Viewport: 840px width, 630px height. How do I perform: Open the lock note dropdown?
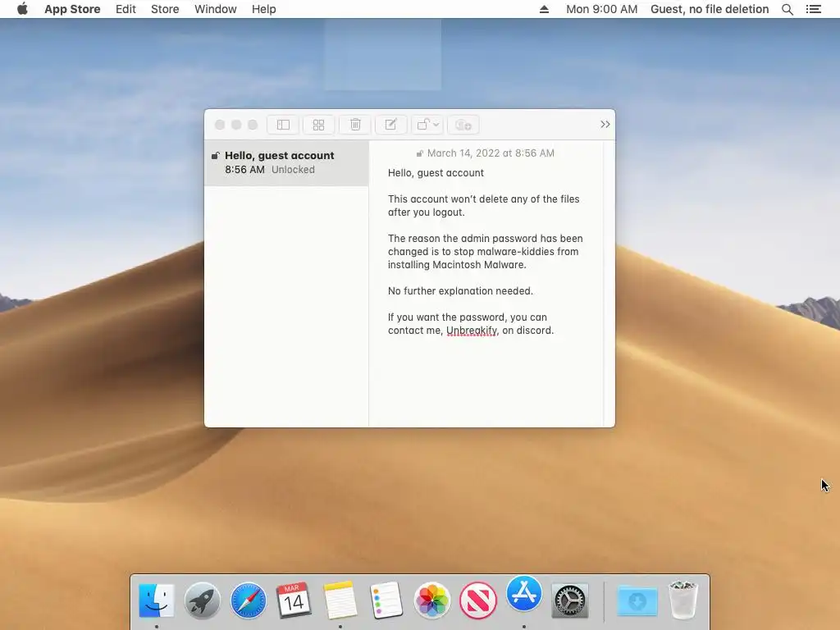click(x=427, y=125)
